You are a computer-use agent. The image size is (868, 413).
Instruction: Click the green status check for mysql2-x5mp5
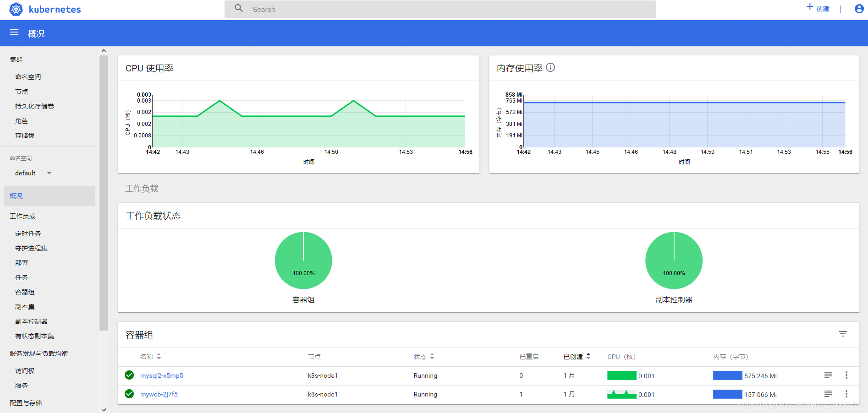pyautogui.click(x=129, y=375)
